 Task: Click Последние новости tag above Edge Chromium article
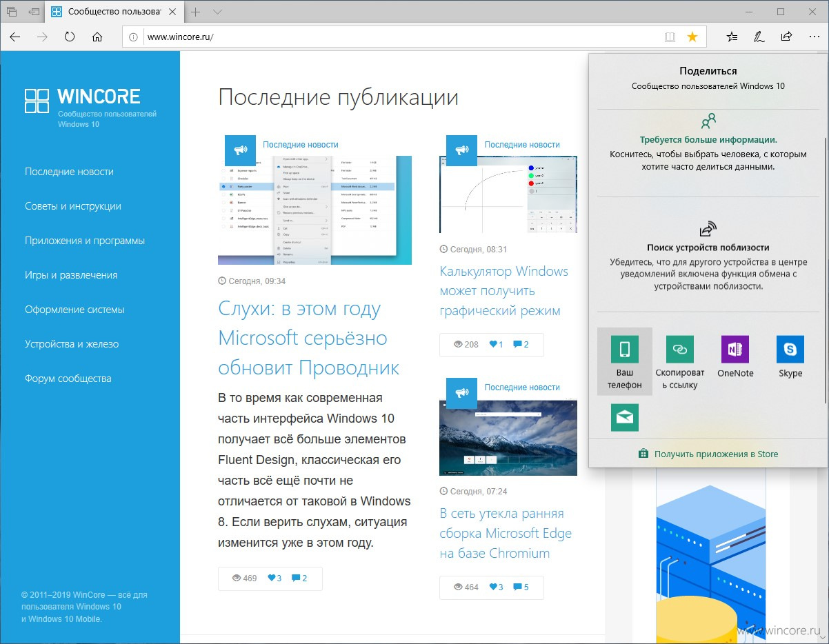pyautogui.click(x=522, y=387)
